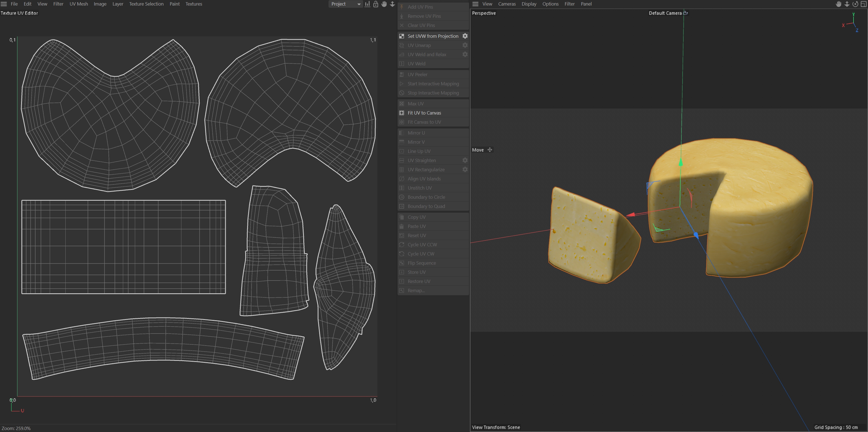Open Set UVW from Projection gear settings
Viewport: 868px width, 432px height.
[465, 36]
